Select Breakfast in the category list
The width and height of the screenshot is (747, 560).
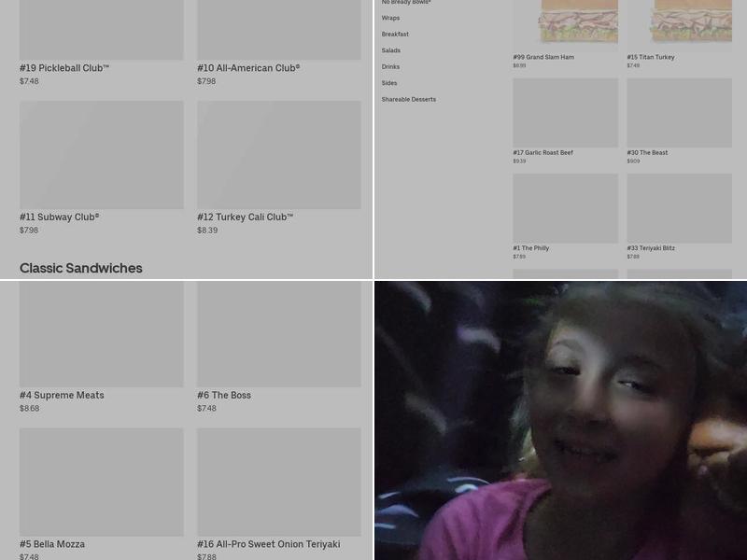395,35
